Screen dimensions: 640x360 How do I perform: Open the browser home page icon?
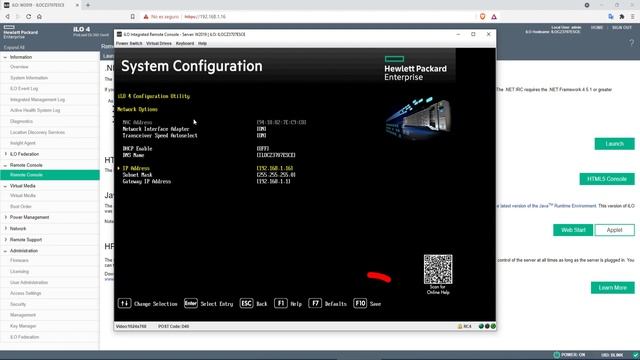(x=39, y=17)
